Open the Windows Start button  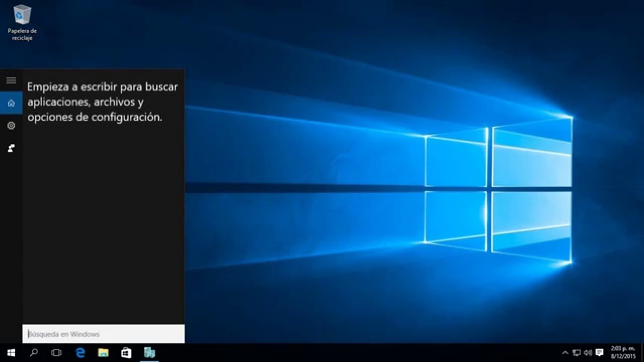point(11,352)
